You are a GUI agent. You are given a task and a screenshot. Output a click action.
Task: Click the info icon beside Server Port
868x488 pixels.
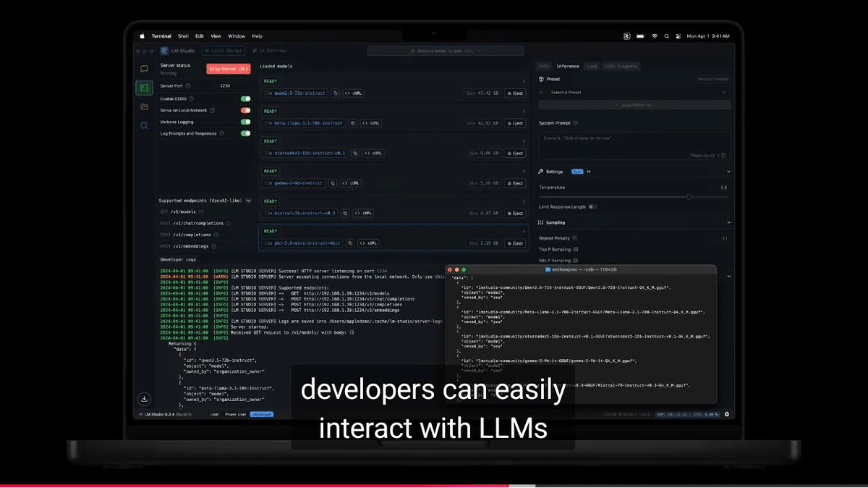188,86
